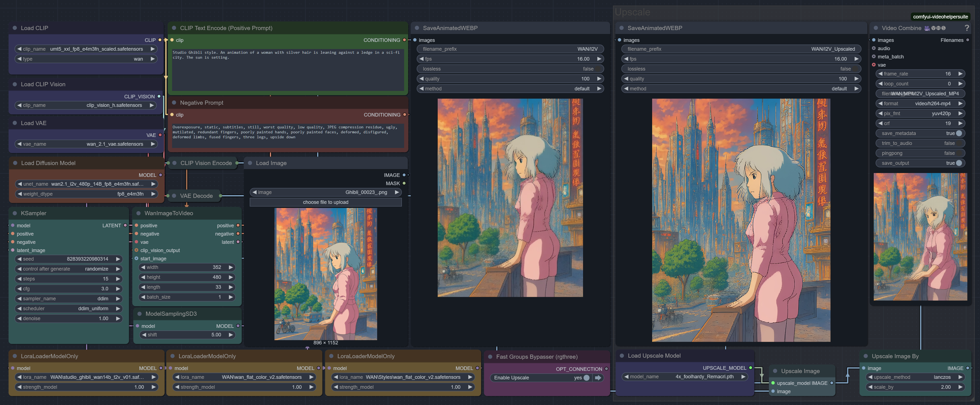
Task: Open the model_name dropdown showing 4x_foolhardy_Remacri.pth
Action: (x=684, y=377)
